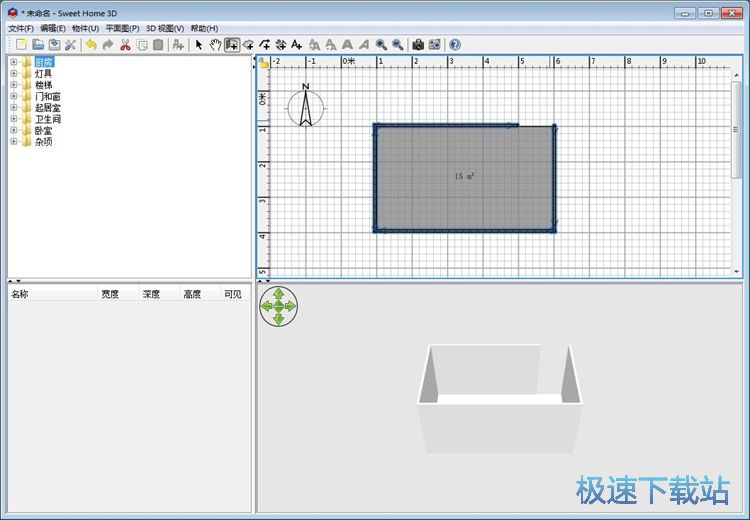Switch to the Pan hand mode
The image size is (750, 520).
(x=215, y=45)
